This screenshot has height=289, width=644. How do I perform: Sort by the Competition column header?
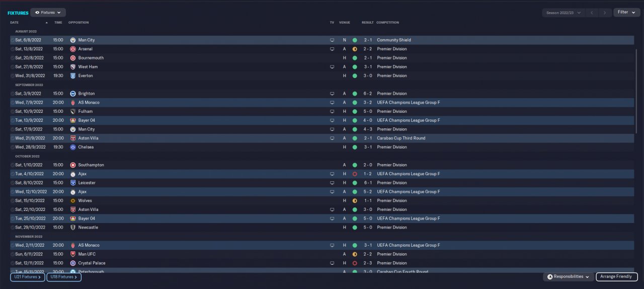[387, 23]
